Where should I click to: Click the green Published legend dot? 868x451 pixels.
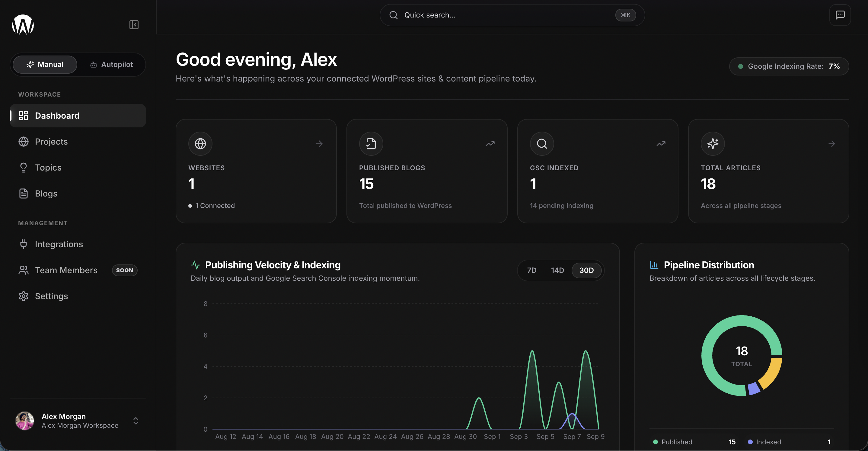click(656, 442)
